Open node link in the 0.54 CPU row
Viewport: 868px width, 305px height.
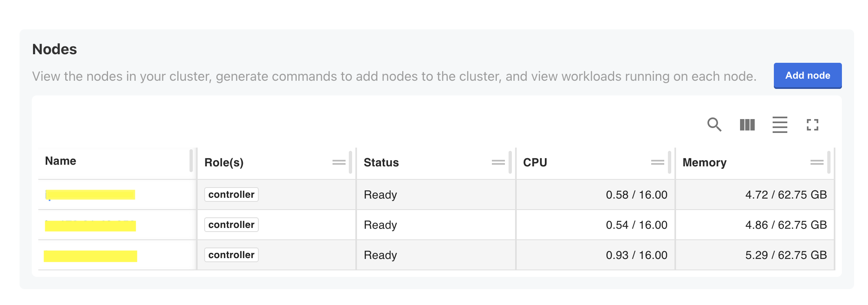coord(90,225)
